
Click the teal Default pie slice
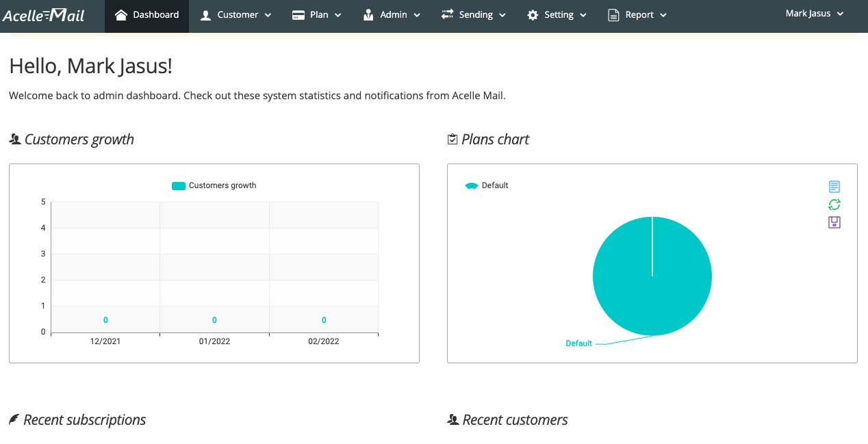pyautogui.click(x=652, y=276)
